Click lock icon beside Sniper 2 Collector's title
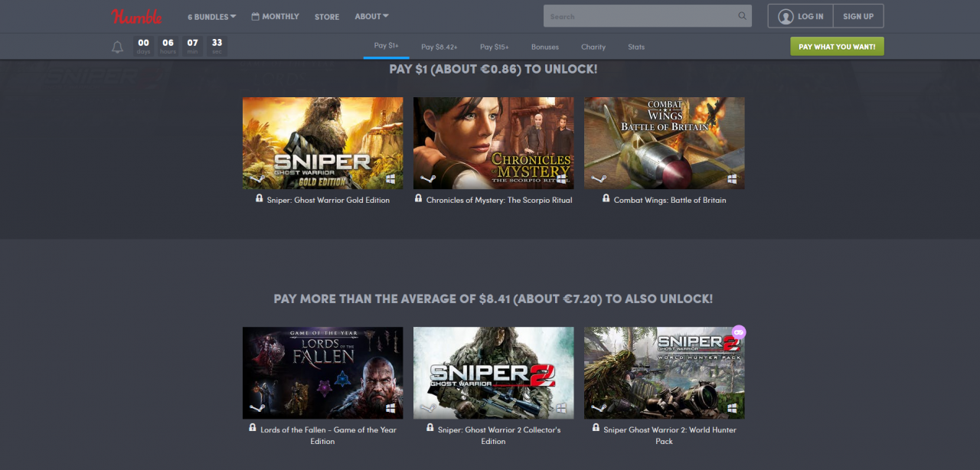This screenshot has height=470, width=980. pyautogui.click(x=430, y=428)
